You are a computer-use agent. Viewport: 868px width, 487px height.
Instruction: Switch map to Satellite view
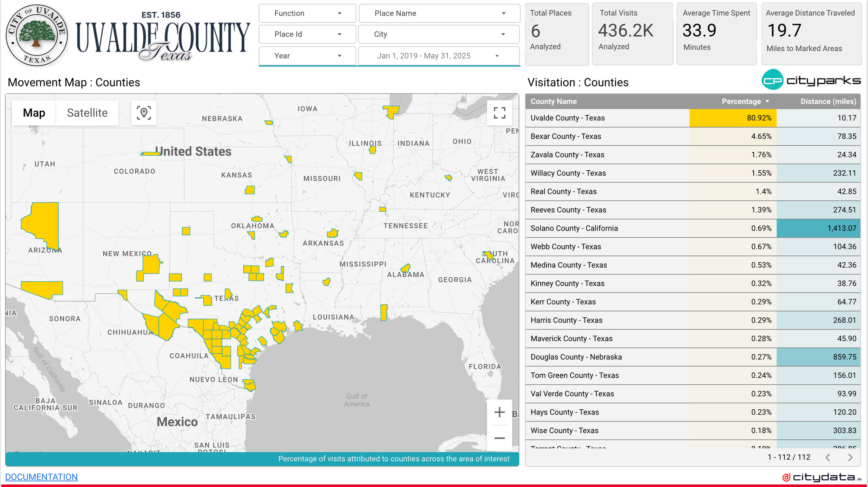[87, 113]
